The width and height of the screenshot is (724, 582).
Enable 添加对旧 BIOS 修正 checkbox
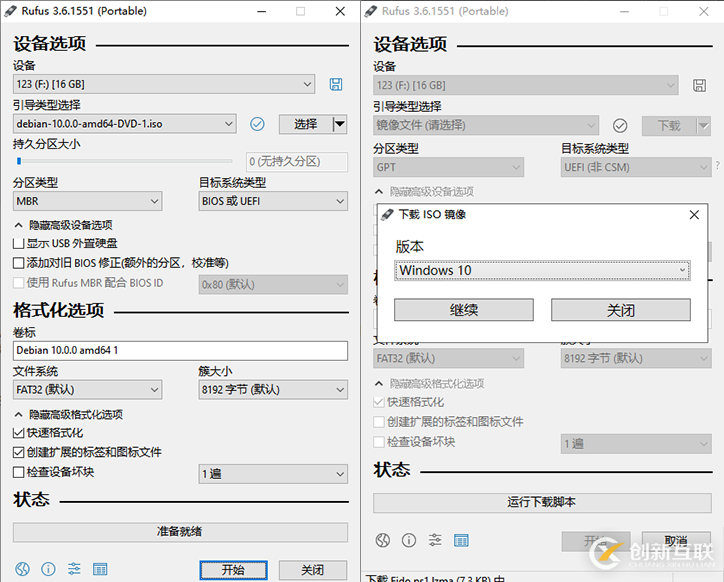(18, 263)
